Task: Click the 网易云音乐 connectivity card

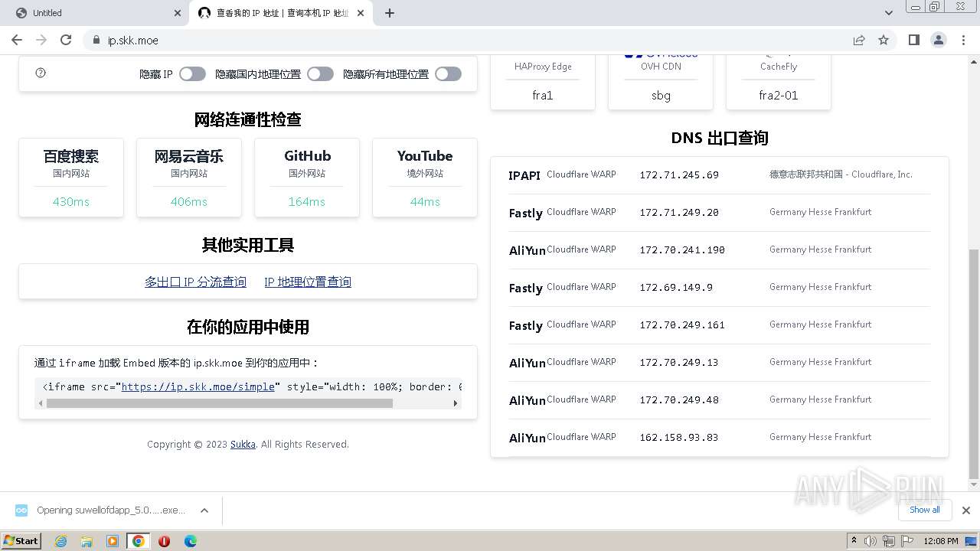Action: 189,178
